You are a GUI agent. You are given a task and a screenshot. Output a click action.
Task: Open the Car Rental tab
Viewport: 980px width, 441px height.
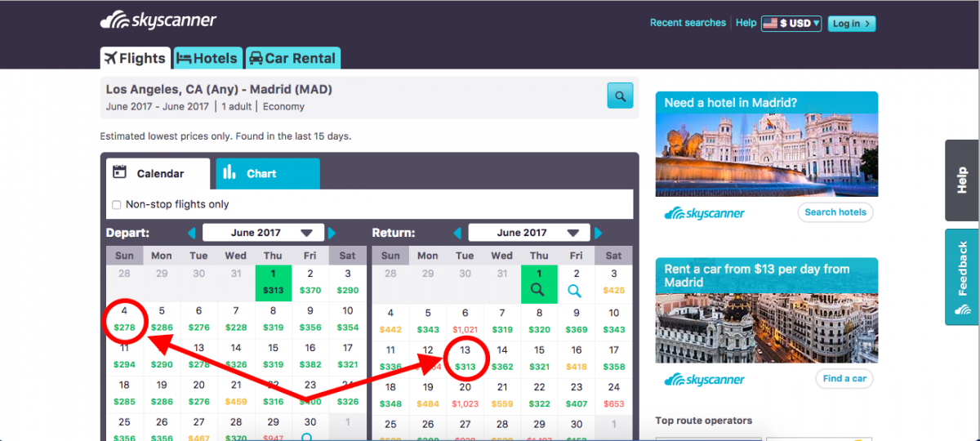(292, 58)
